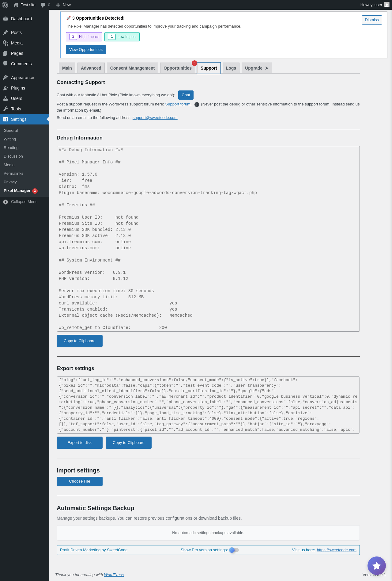The width and height of the screenshot is (392, 581).
Task: Click the Export to disk button
Action: [x=80, y=443]
